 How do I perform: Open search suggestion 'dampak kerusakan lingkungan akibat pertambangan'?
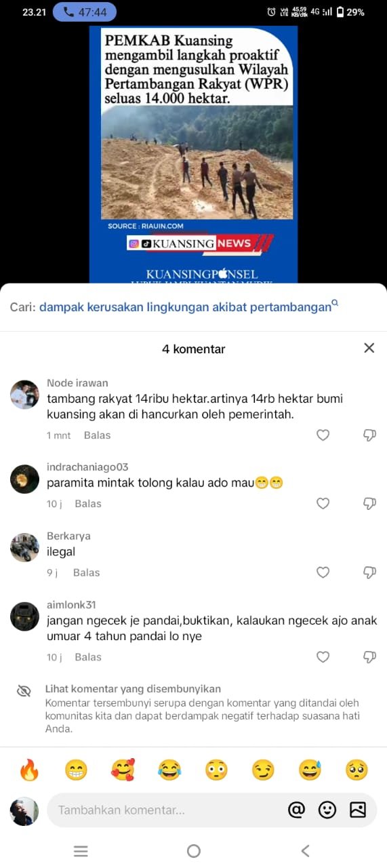185,307
